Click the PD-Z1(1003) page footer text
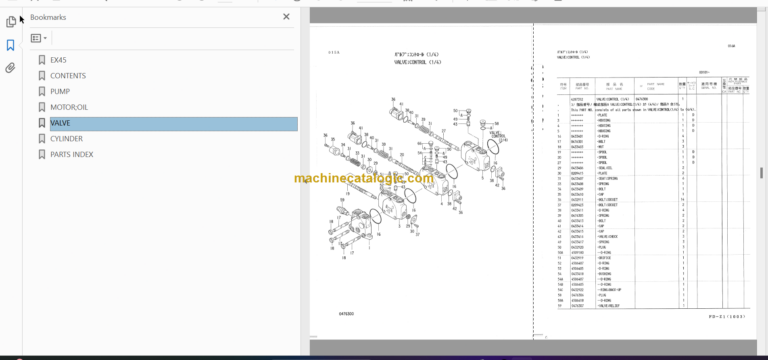768x360 pixels. (x=727, y=317)
